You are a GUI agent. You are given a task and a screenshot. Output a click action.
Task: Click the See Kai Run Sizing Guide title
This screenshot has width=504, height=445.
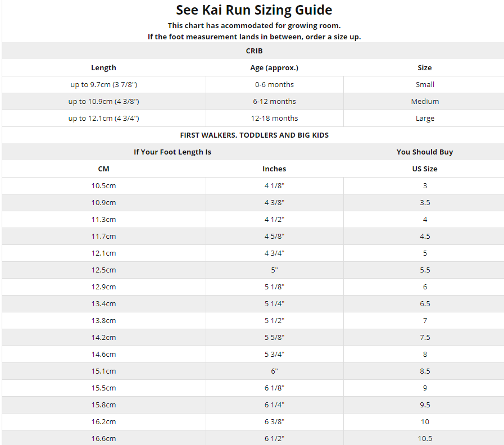254,10
